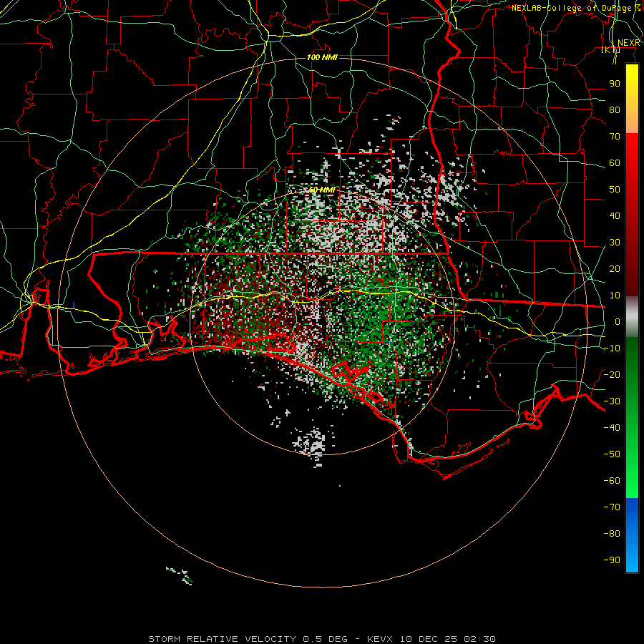Image resolution: width=644 pixels, height=644 pixels.
Task: Select the positive 50 scale label
Action: point(615,190)
